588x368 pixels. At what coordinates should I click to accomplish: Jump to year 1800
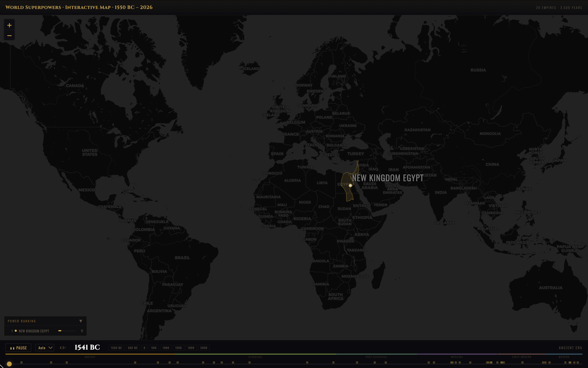click(x=191, y=348)
